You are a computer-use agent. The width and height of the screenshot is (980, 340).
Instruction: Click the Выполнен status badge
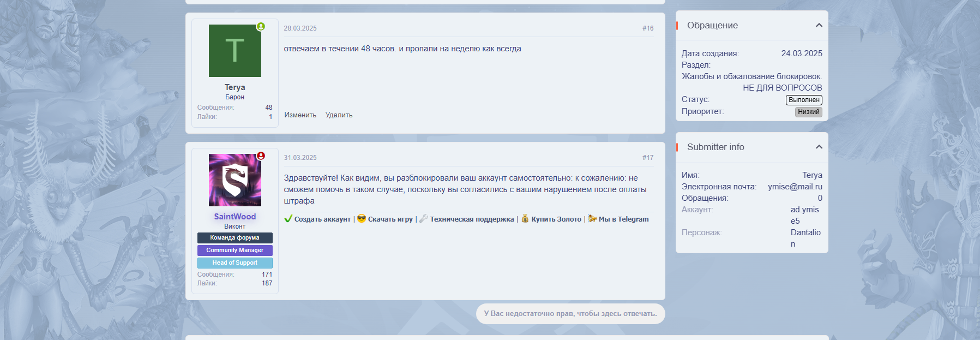tap(804, 100)
